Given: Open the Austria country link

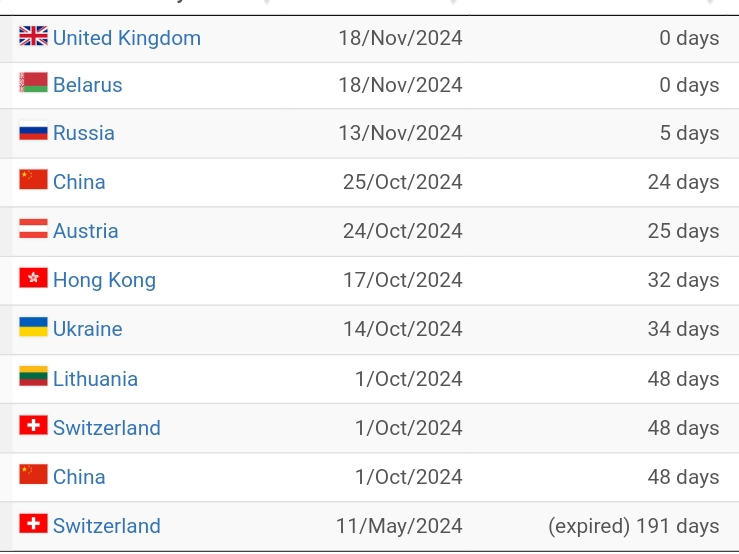Looking at the screenshot, I should pos(86,231).
